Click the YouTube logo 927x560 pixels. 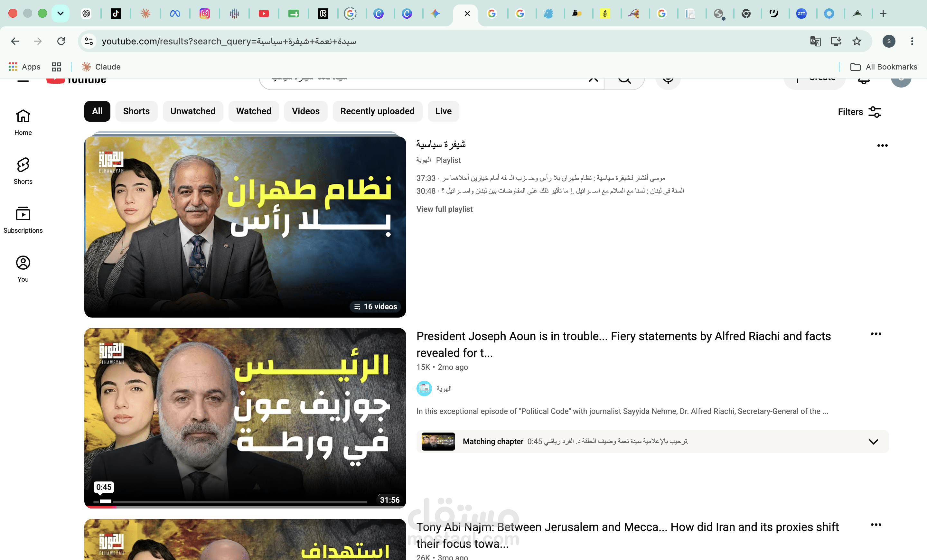click(x=76, y=80)
